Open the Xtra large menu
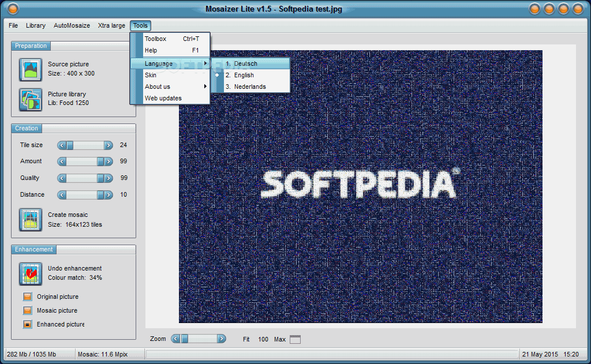 [x=111, y=25]
